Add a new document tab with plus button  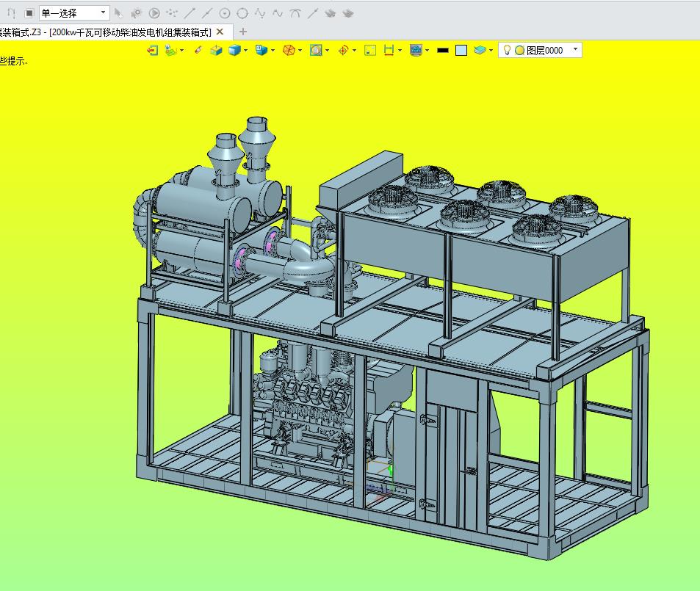click(243, 32)
